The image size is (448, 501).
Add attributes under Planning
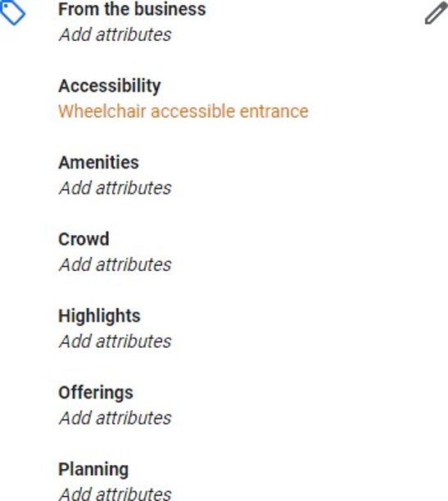point(115,494)
